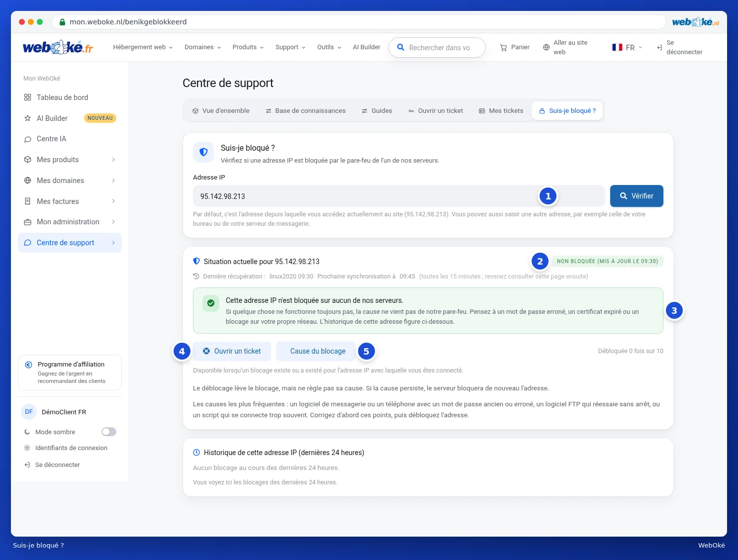The image size is (738, 560).
Task: Click the Mon administration briefcase icon
Action: coord(27,222)
